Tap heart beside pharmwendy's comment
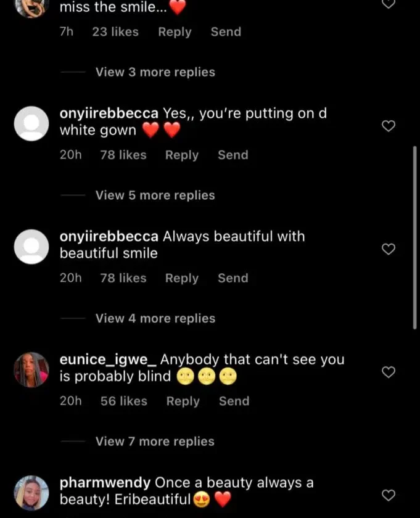Screen dimensions: 420x518 [388, 495]
